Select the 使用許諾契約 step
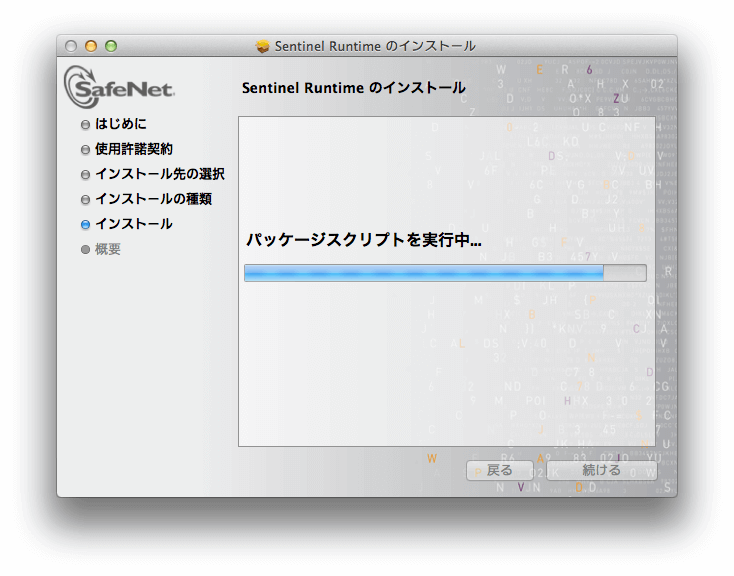 (134, 149)
